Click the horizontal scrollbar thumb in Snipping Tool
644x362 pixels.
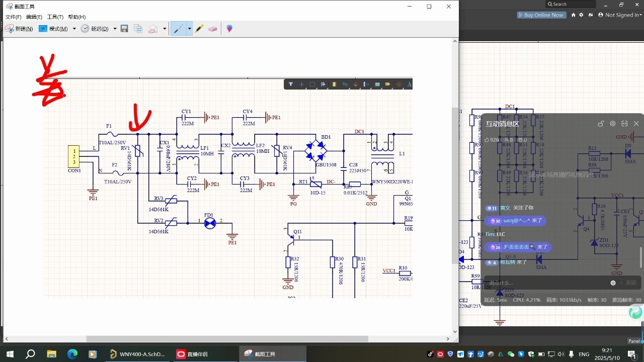[x=227, y=339]
